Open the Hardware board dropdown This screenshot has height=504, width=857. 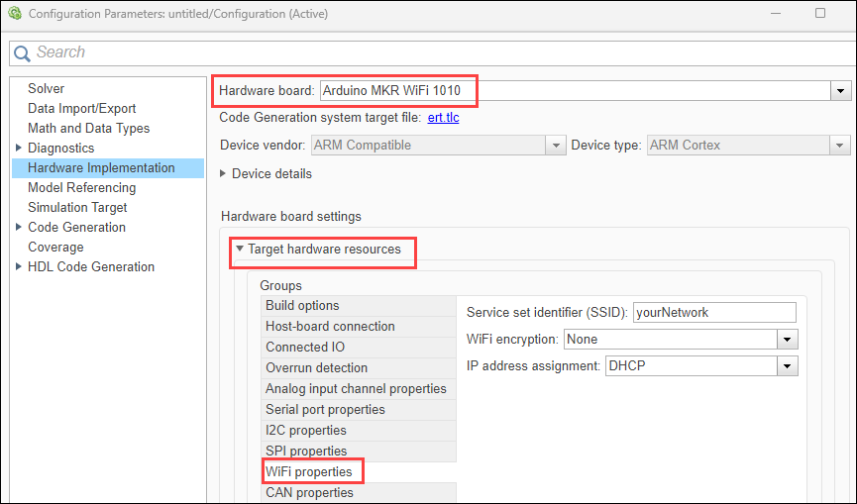pos(842,91)
